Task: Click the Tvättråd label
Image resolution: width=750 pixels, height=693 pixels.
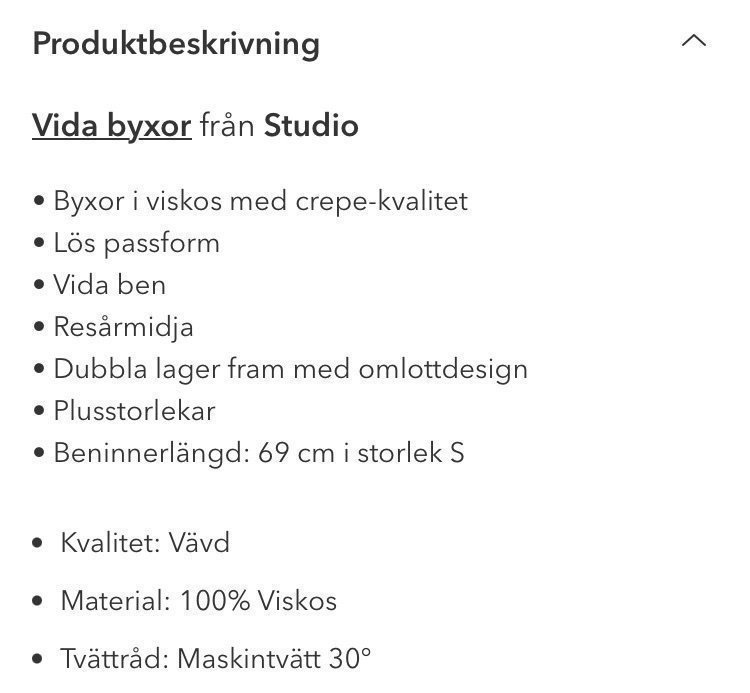Action: tap(115, 659)
